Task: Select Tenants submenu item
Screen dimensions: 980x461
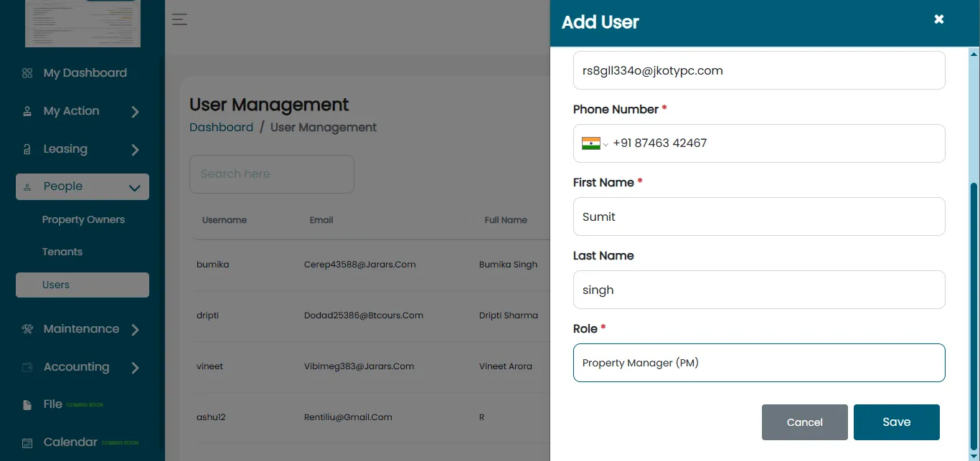Action: click(62, 252)
